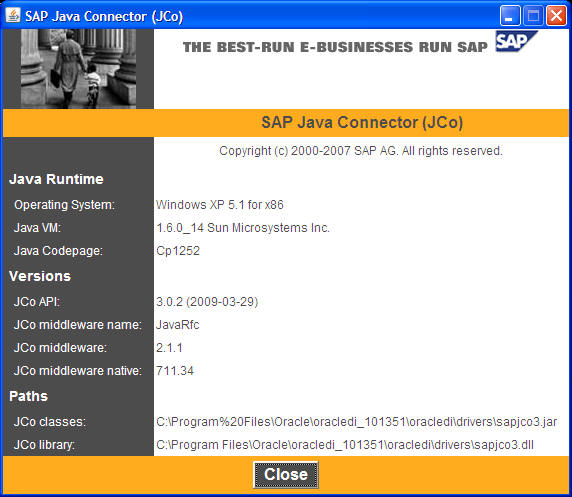Click the Paths section heading
The height and width of the screenshot is (497, 572).
28,396
